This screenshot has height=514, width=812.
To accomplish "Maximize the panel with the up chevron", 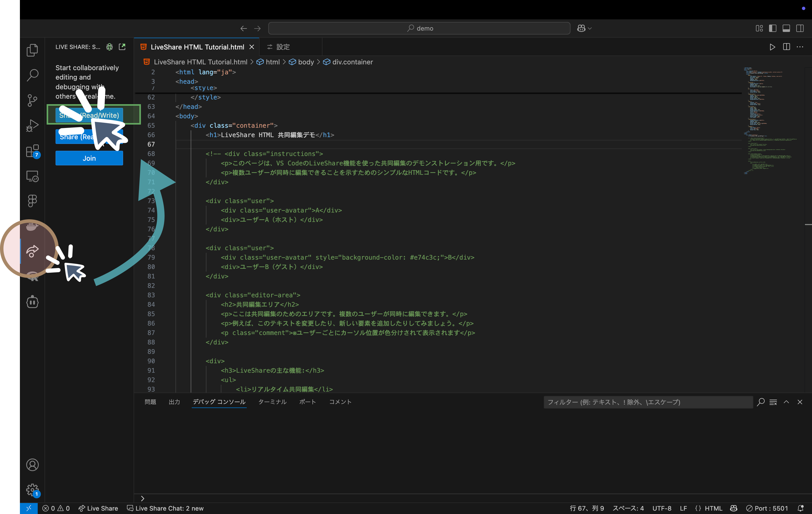I will pos(786,402).
